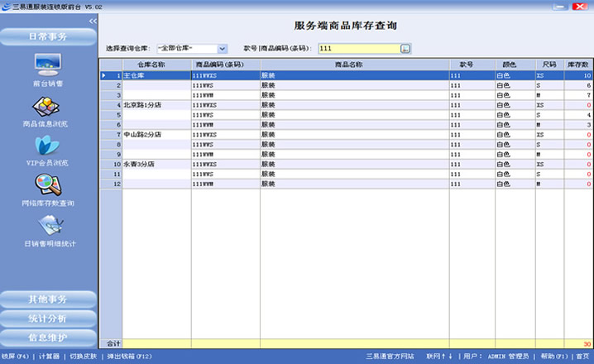
Task: Click the 商品编码(条码) column header
Action: 226,65
